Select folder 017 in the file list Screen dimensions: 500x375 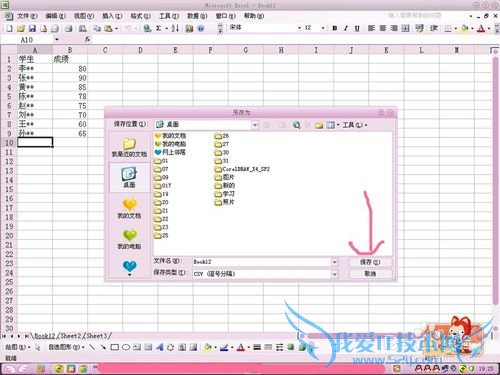(163, 186)
